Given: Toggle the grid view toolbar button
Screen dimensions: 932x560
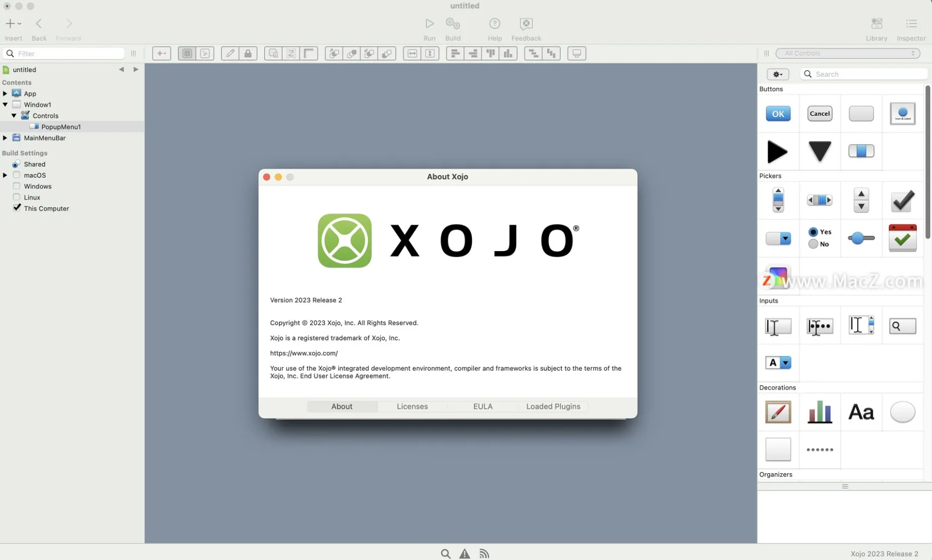Looking at the screenshot, I should [187, 53].
